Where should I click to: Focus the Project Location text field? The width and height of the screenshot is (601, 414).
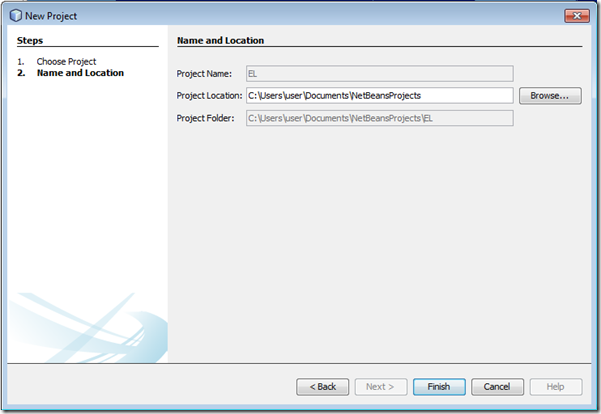pos(379,96)
